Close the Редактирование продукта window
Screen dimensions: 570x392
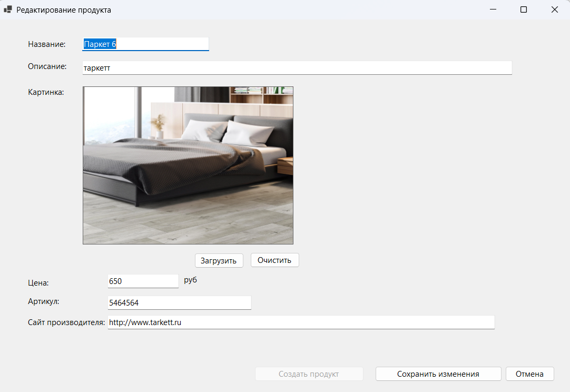pyautogui.click(x=554, y=9)
